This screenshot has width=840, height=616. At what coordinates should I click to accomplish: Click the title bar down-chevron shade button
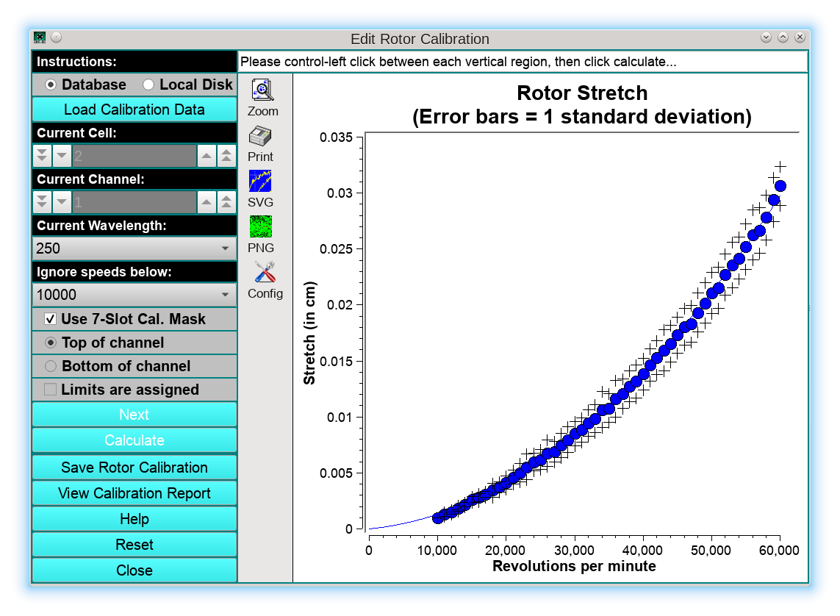(x=766, y=37)
